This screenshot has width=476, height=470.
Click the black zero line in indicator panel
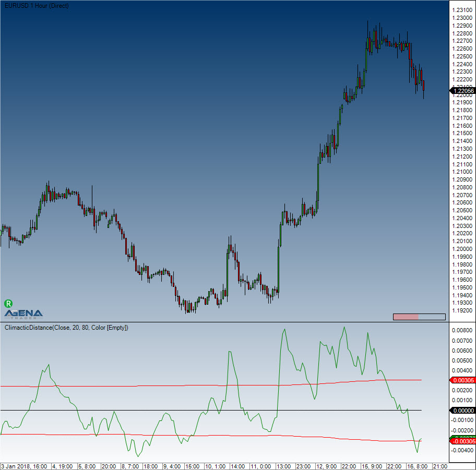[209, 410]
